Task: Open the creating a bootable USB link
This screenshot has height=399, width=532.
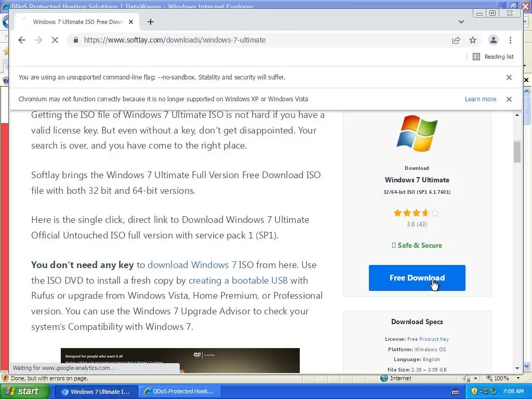Action: [x=238, y=280]
